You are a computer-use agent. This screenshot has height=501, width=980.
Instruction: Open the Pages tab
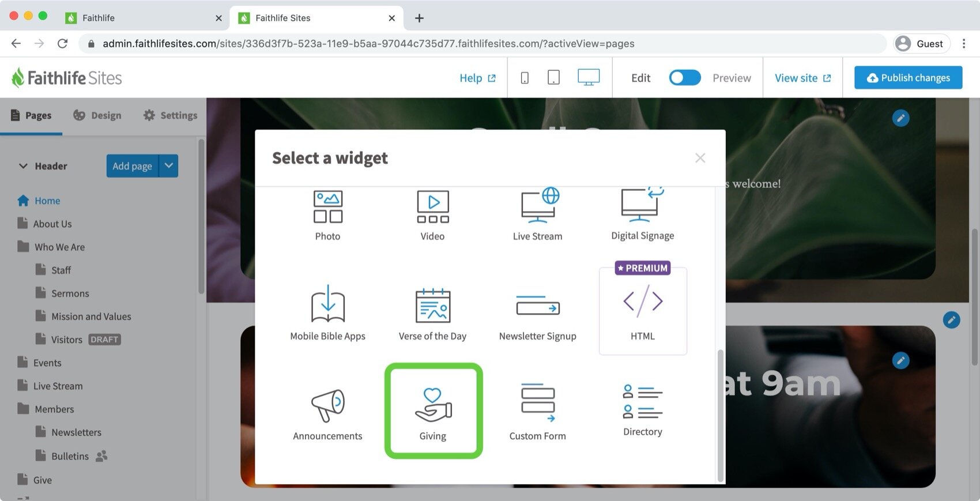click(x=31, y=115)
